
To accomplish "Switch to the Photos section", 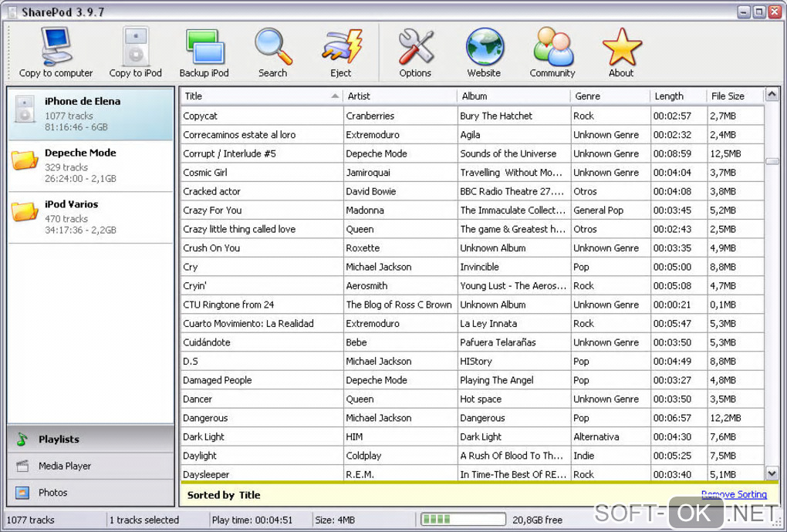I will 91,493.
